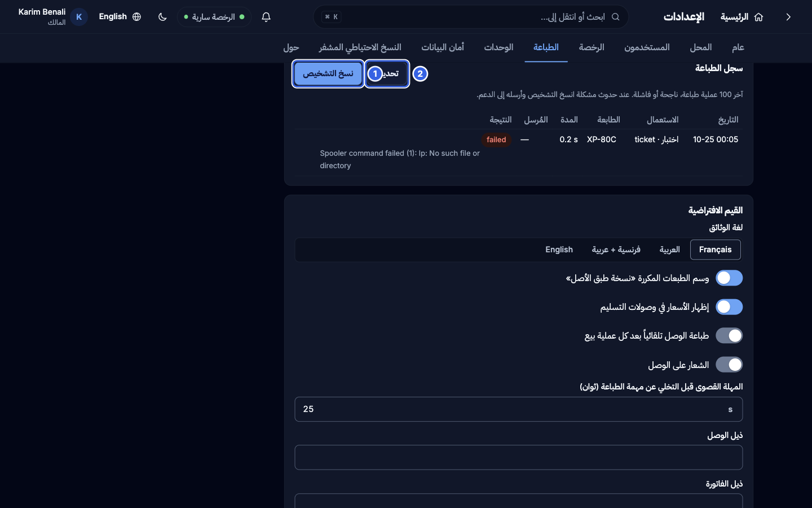
Task: Select the الرخصة tab
Action: click(x=592, y=47)
